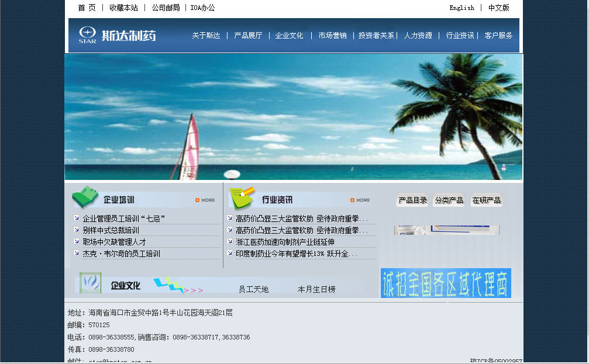
Task: Click the 在研产品 button
Action: click(487, 200)
